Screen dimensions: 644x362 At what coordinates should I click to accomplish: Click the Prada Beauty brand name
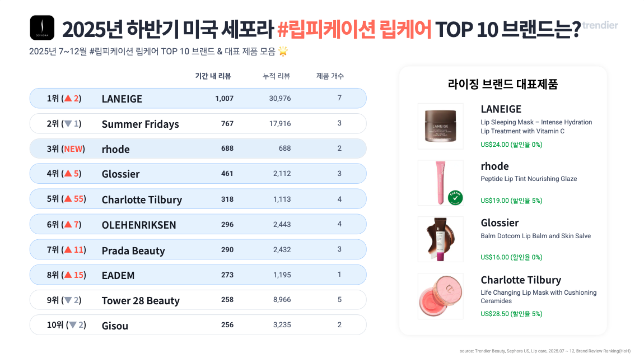click(x=133, y=250)
